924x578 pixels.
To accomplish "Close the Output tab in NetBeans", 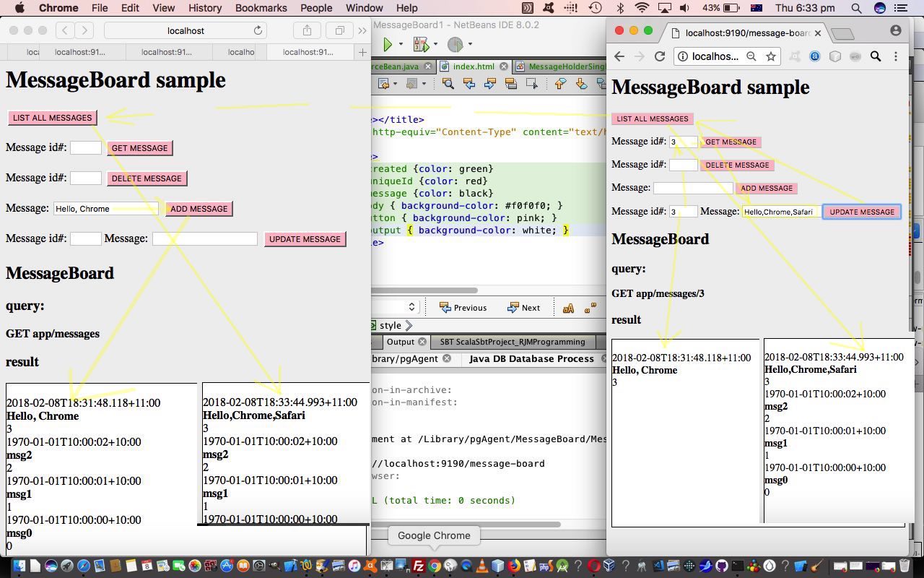I will click(422, 342).
